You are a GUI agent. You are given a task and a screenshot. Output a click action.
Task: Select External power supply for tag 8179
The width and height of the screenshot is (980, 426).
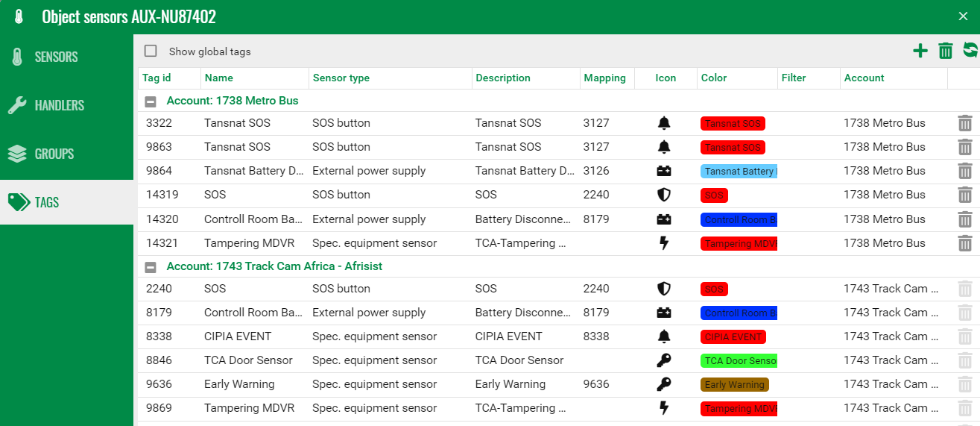(369, 313)
